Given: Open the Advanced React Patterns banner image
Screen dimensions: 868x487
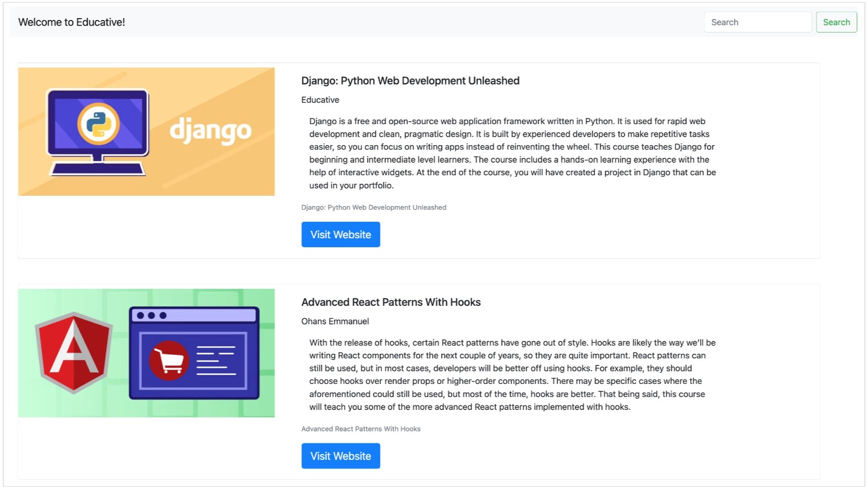Looking at the screenshot, I should pyautogui.click(x=146, y=353).
